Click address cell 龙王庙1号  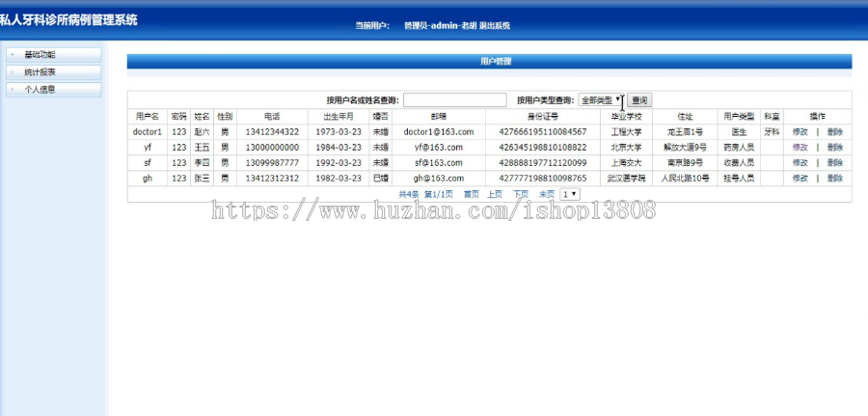pyautogui.click(x=685, y=132)
